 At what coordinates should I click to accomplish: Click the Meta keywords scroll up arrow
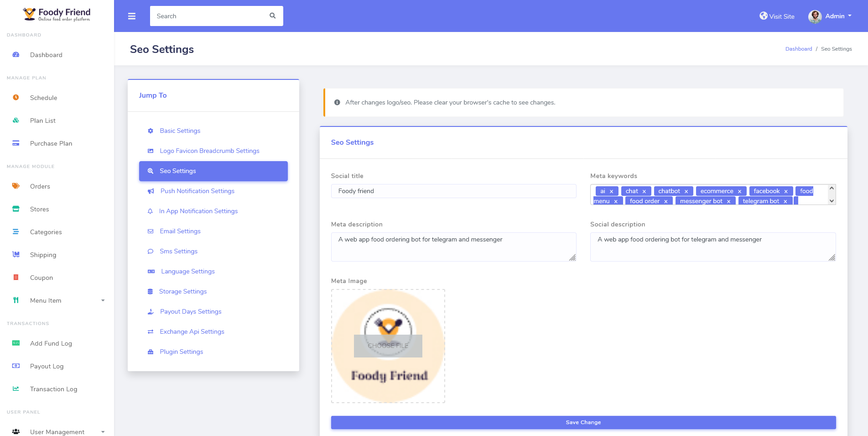832,188
